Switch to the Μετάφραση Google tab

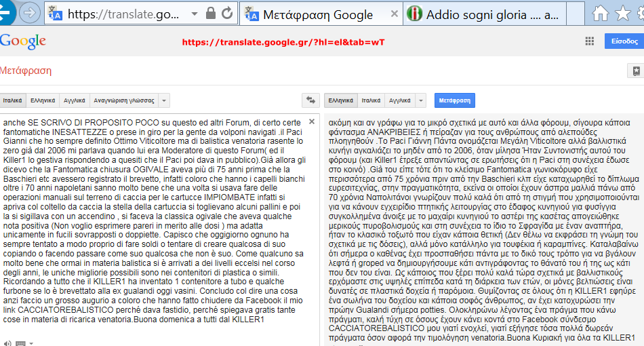[318, 15]
